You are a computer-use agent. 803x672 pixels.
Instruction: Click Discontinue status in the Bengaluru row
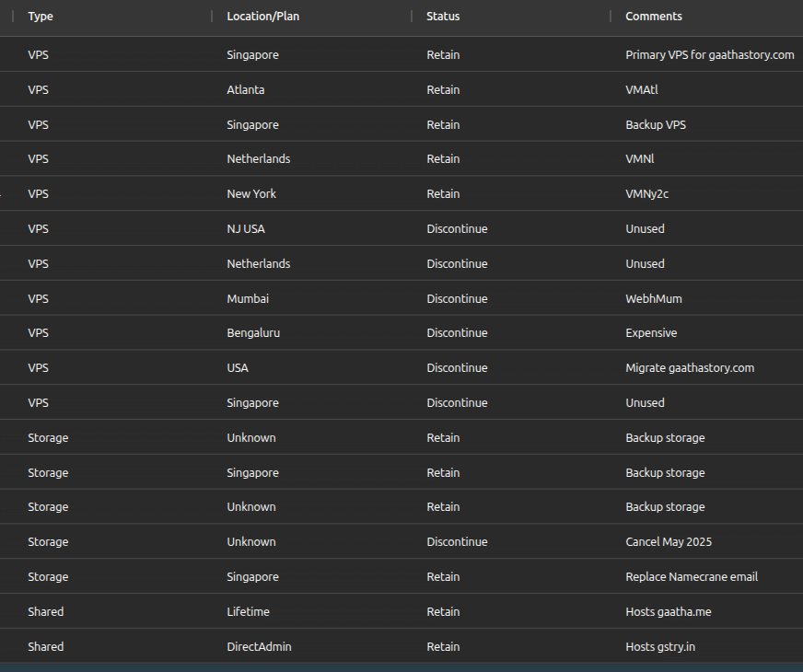[x=457, y=333]
